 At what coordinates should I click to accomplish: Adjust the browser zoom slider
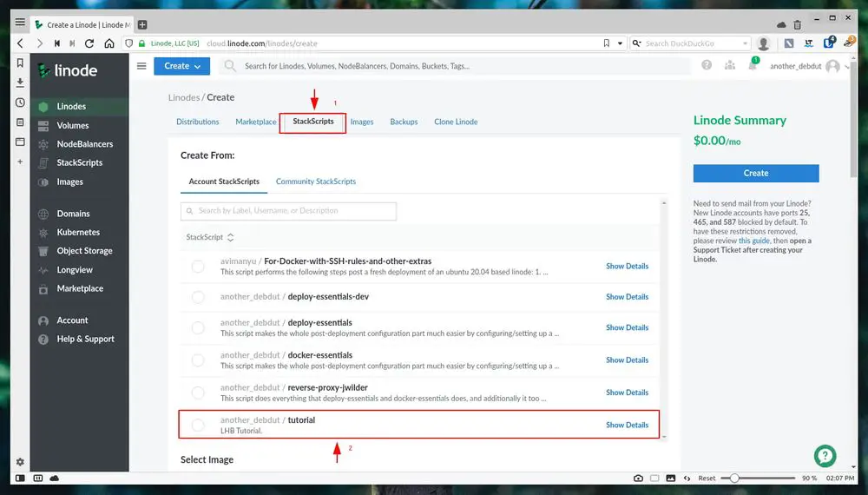tap(735, 478)
